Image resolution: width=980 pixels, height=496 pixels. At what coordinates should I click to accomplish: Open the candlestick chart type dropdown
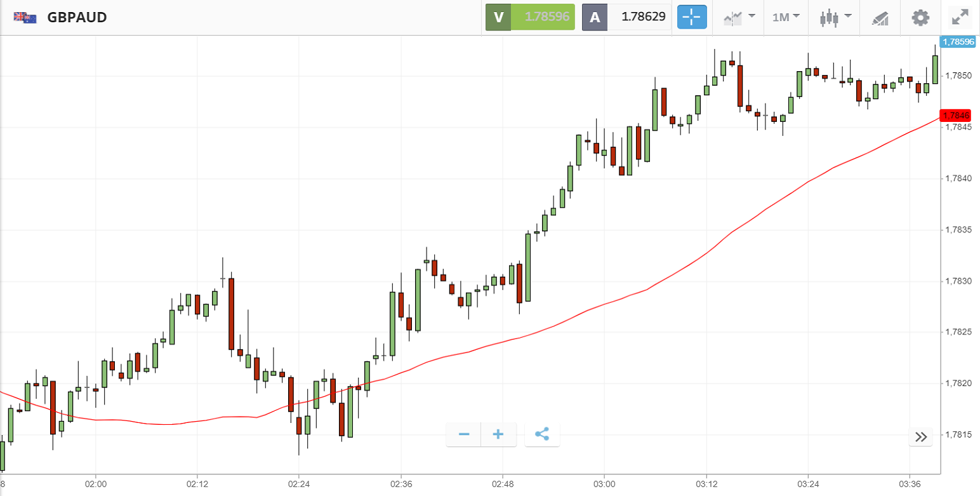(x=835, y=17)
